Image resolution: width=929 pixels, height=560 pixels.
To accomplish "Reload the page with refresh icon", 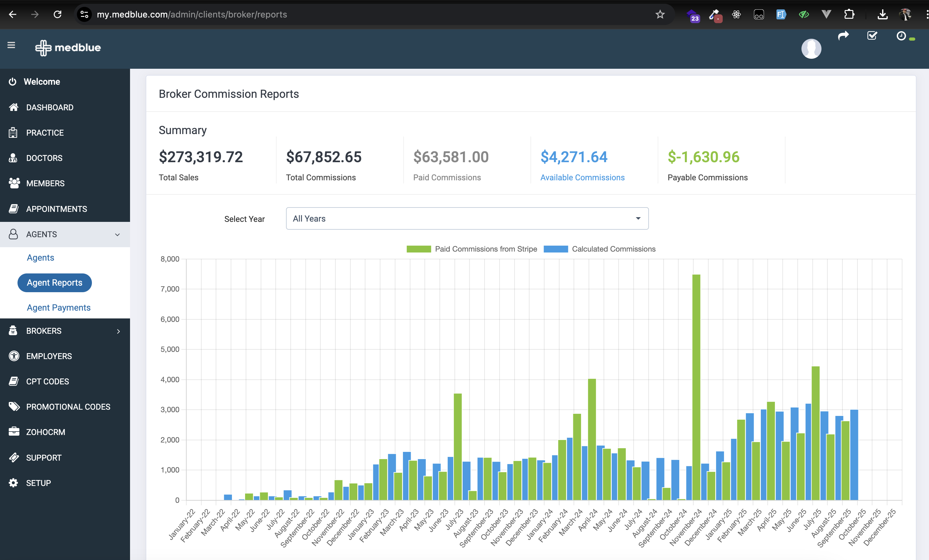I will click(x=57, y=14).
